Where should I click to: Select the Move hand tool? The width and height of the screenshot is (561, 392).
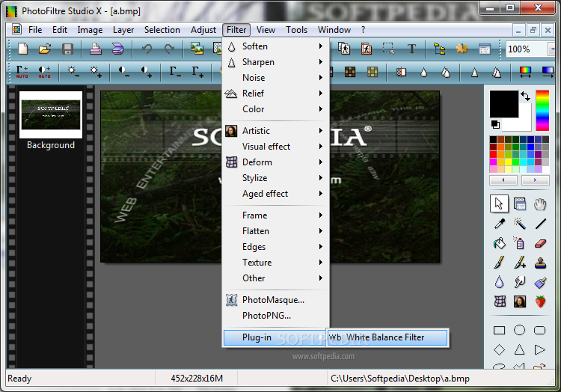540,204
